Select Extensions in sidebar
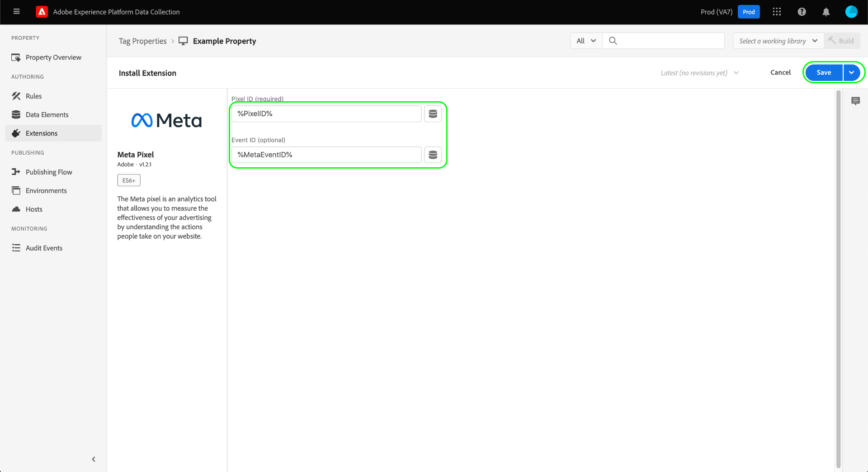The image size is (868, 472). tap(53, 133)
